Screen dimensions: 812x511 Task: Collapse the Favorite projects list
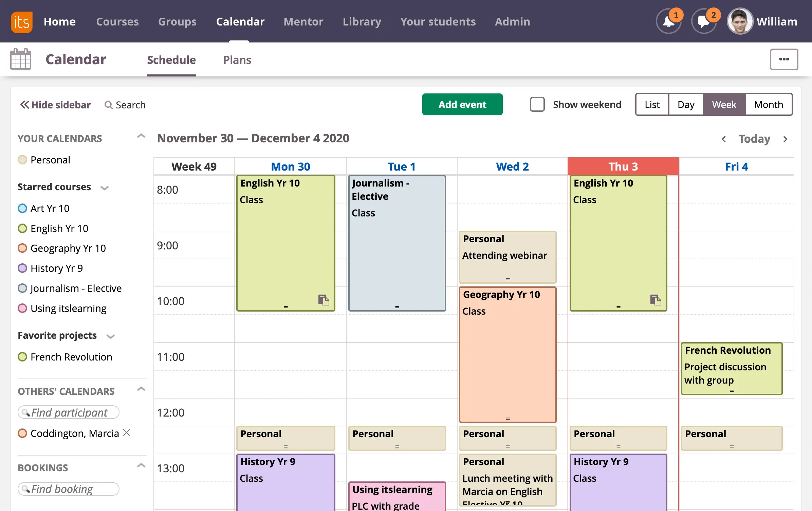(110, 336)
